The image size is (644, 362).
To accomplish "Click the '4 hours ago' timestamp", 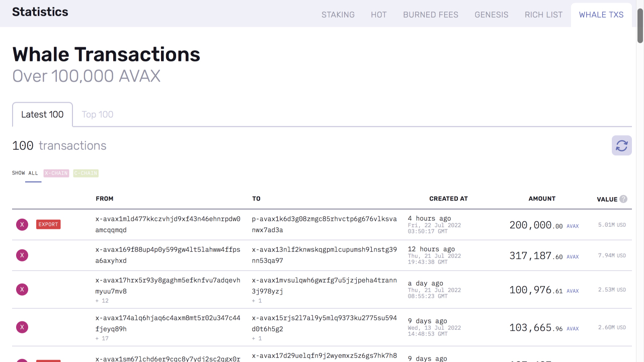I will tap(429, 219).
